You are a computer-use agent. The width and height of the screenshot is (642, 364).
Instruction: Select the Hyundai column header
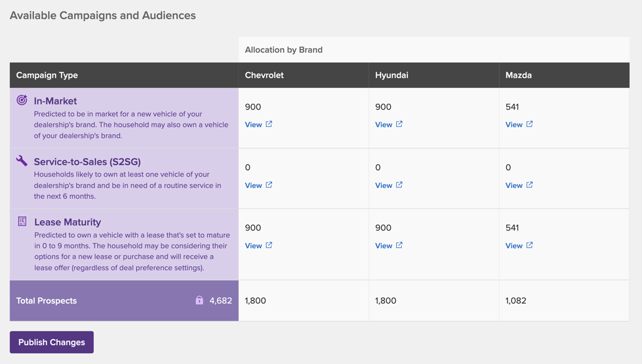pos(391,75)
